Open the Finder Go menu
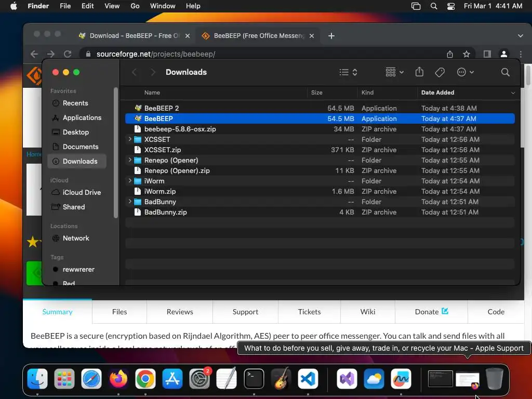Viewport: 532px width, 399px height. [135, 6]
